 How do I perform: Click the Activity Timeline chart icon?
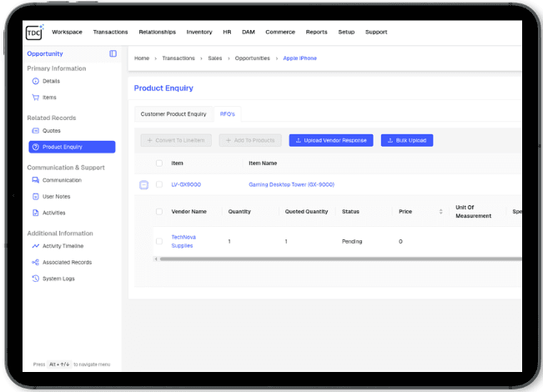pos(35,246)
